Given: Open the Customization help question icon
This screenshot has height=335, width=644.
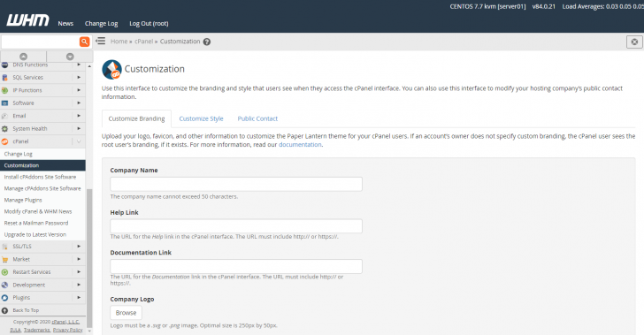Looking at the screenshot, I should (207, 42).
